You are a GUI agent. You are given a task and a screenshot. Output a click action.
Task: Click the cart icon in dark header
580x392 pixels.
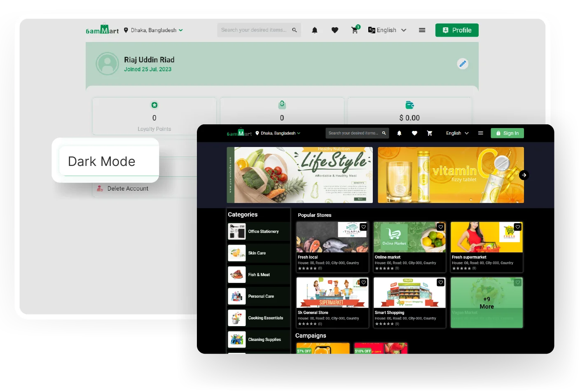(x=430, y=133)
